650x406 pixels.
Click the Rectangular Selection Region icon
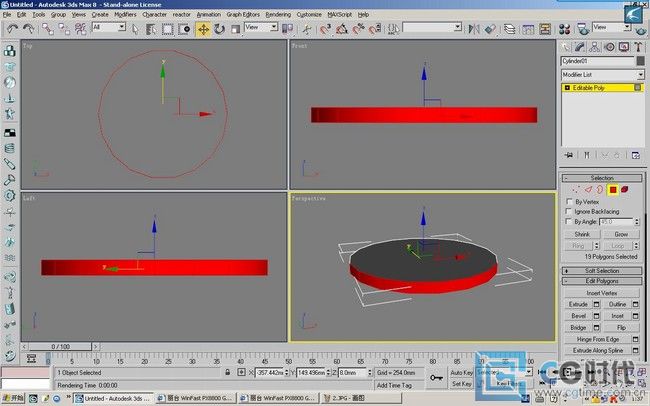coord(167,29)
